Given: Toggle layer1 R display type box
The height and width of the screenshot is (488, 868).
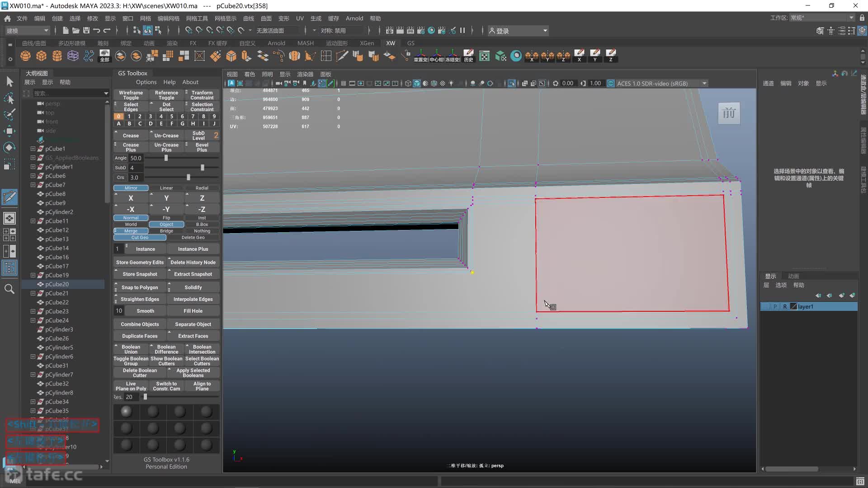Looking at the screenshot, I should click(785, 306).
